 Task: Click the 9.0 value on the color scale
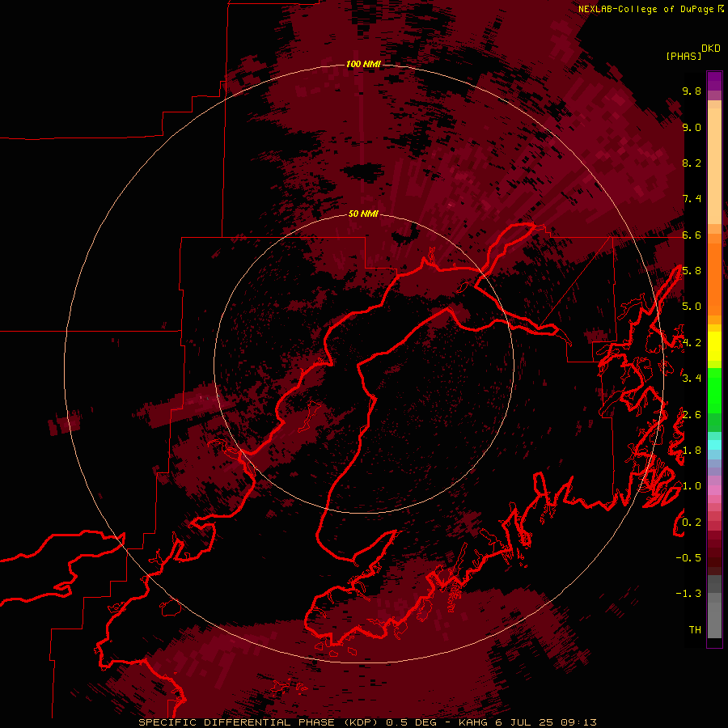pos(692,127)
